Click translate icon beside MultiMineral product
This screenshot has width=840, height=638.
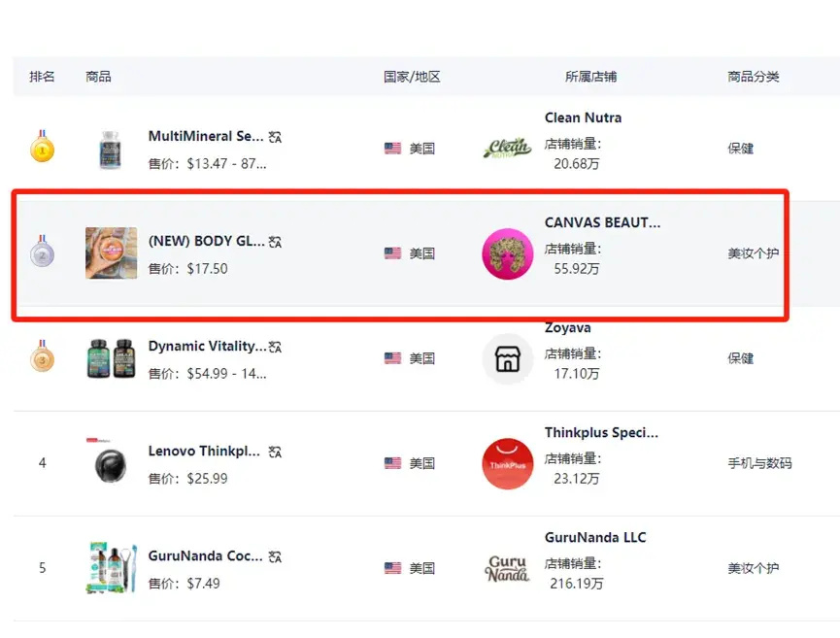275,137
